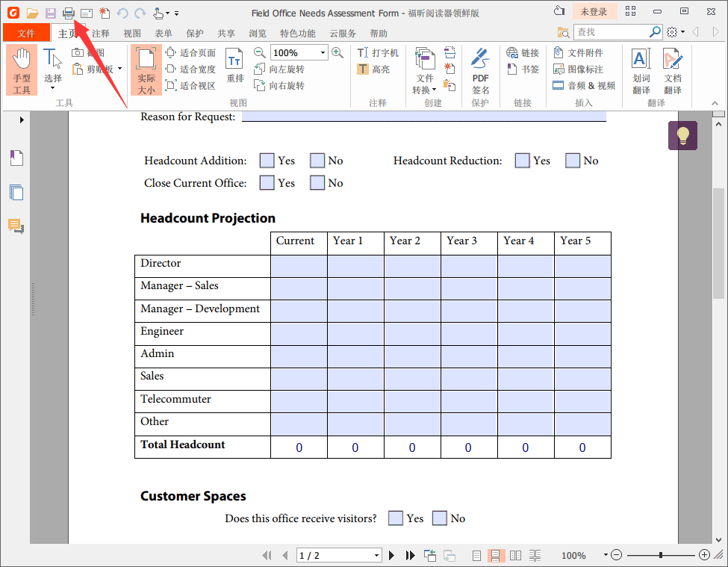The height and width of the screenshot is (567, 728).
Task: Open the 文件 (File) menu
Action: pos(26,33)
